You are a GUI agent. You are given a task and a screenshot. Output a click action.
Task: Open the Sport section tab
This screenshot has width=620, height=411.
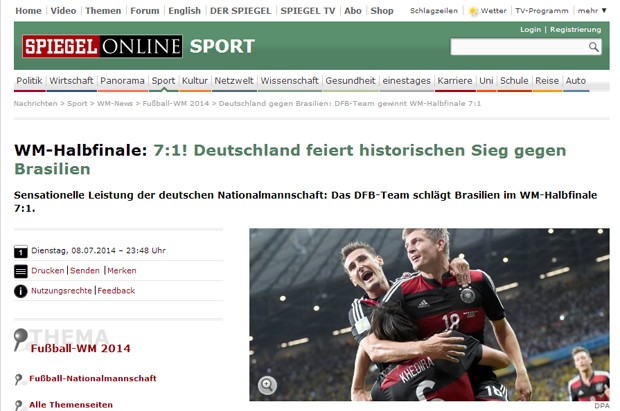[x=163, y=81]
